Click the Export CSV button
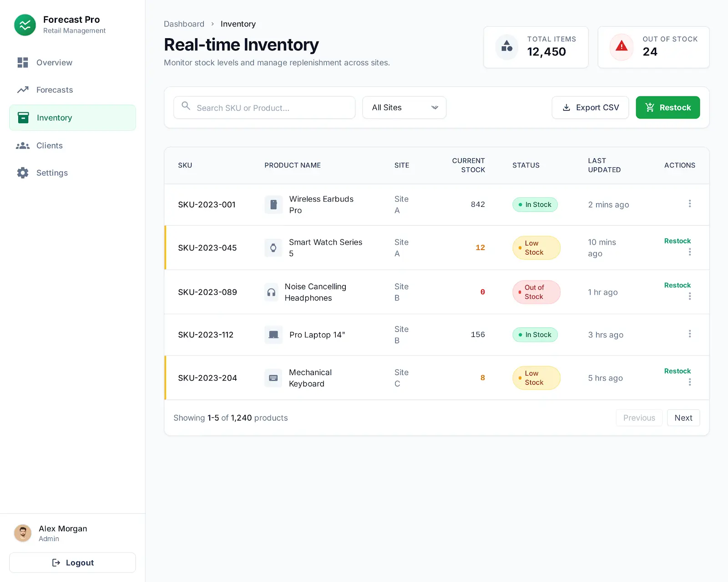The image size is (728, 582). point(590,107)
